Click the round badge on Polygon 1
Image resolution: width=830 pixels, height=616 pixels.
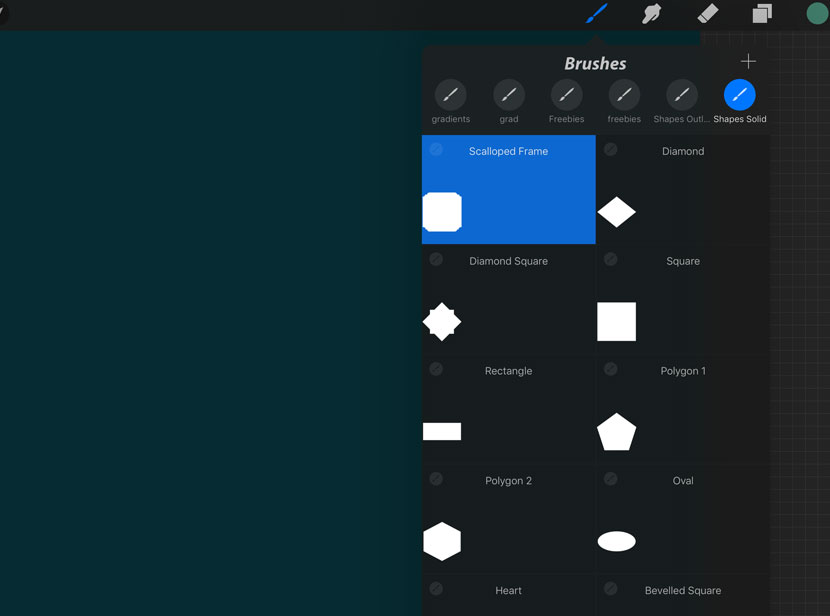tap(610, 369)
